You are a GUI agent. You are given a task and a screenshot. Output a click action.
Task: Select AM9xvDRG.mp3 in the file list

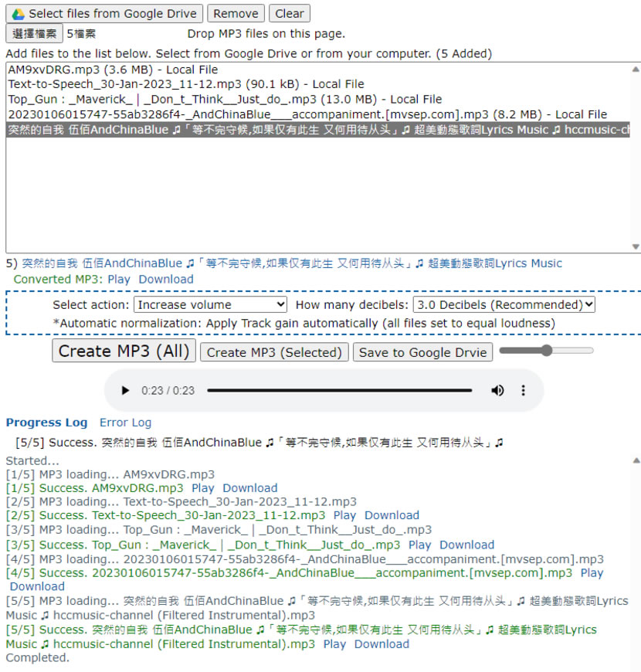pyautogui.click(x=318, y=70)
